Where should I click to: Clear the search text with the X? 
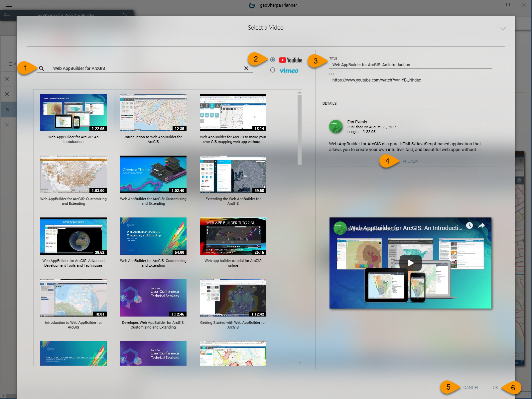tap(246, 68)
